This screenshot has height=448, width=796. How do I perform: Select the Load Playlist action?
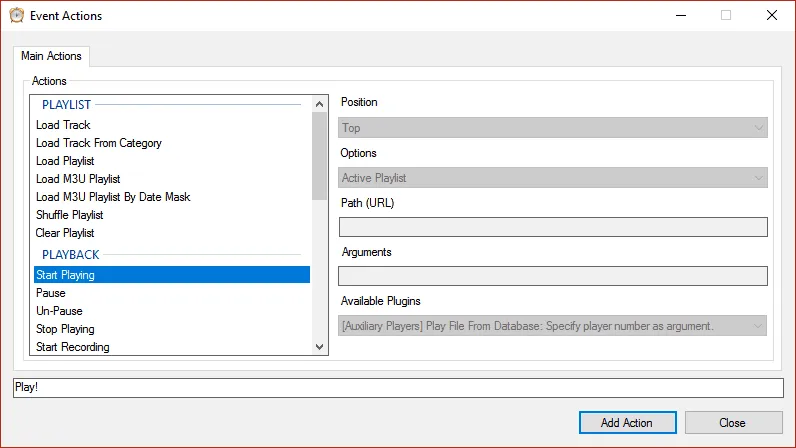tap(65, 161)
